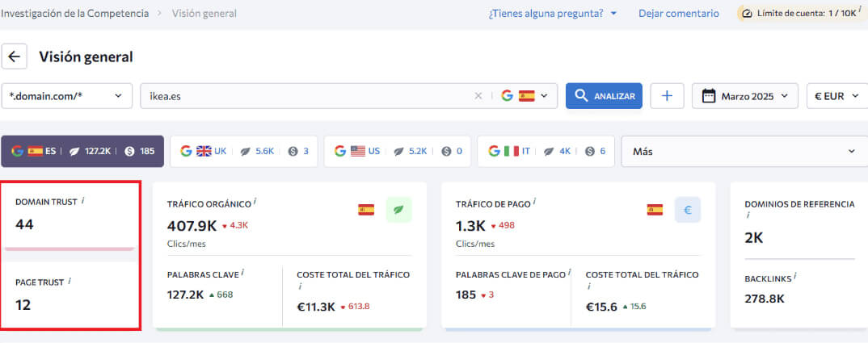Open the EUR currency dropdown
This screenshot has width=868, height=343.
pyautogui.click(x=837, y=96)
